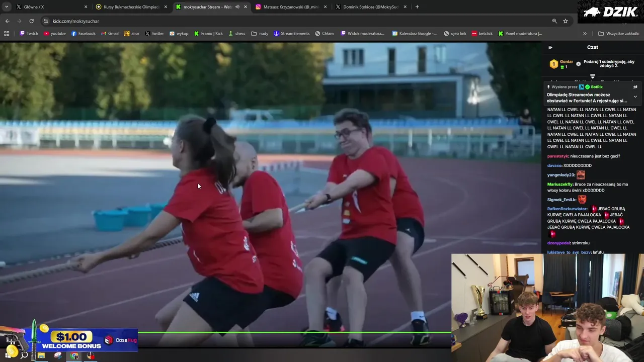Viewport: 644px width, 362px height.
Task: Switch to the Mateusz Krzyżanowski Instagram tab
Action: [291, 7]
